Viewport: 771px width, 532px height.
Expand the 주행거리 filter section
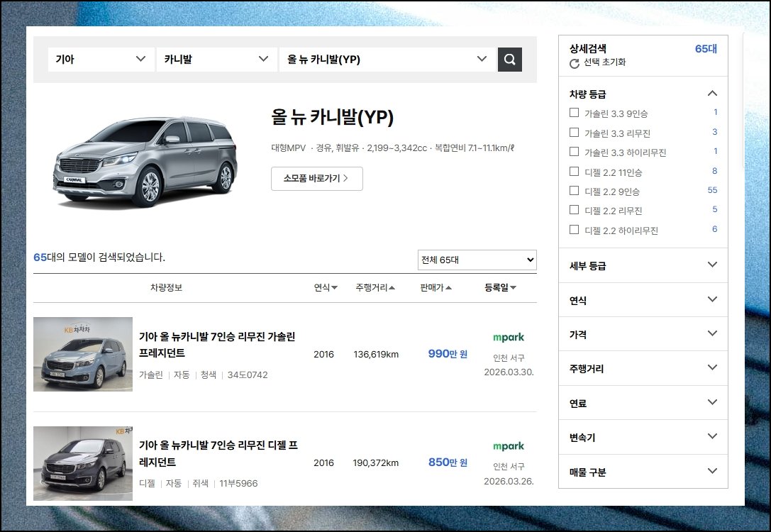(x=712, y=367)
